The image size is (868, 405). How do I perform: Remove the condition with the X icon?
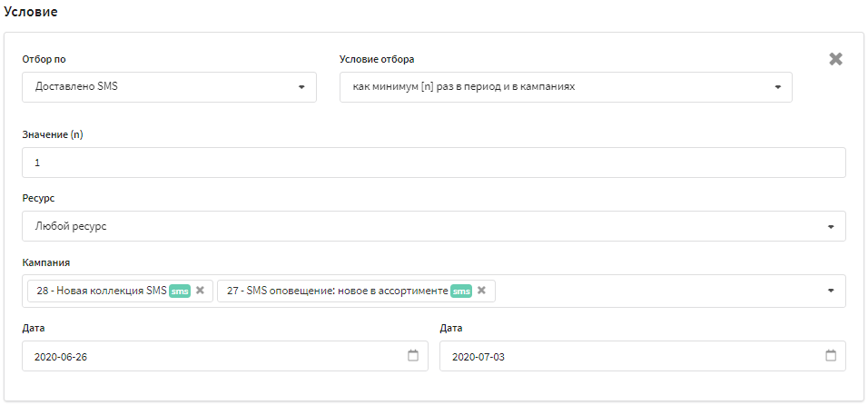835,59
